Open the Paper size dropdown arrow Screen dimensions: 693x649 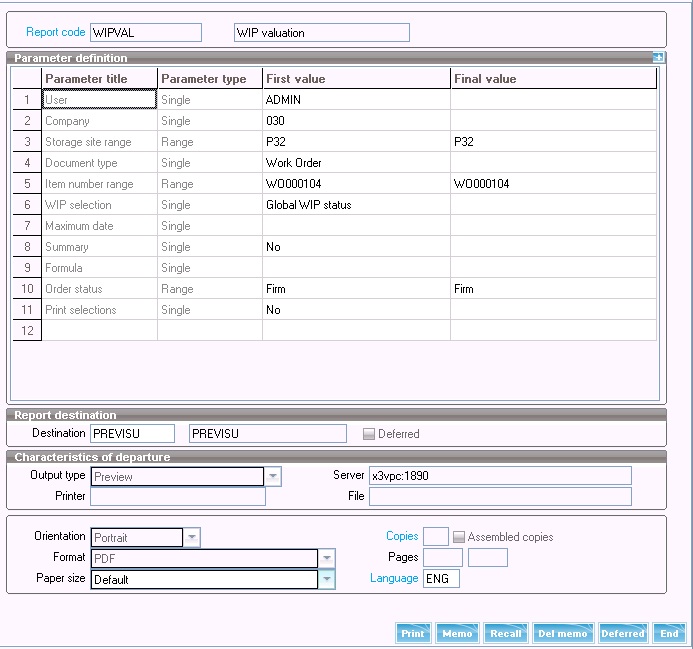327,579
